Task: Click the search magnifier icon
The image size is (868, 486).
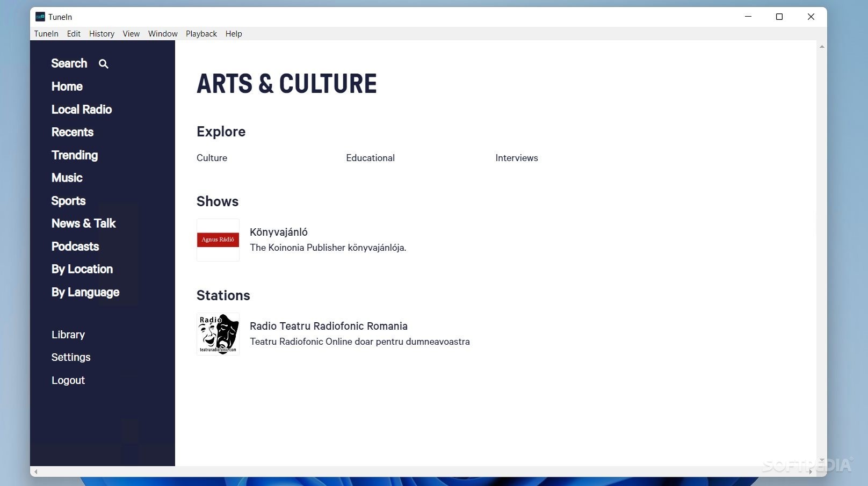Action: click(104, 64)
